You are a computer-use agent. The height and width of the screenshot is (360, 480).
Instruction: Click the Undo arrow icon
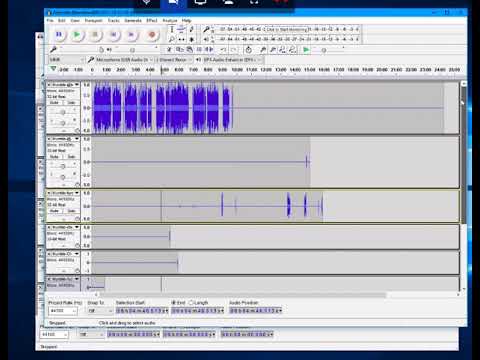click(x=223, y=50)
